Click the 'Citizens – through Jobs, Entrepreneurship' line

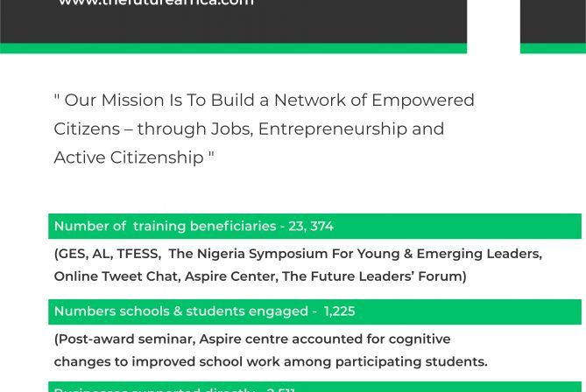coord(249,129)
